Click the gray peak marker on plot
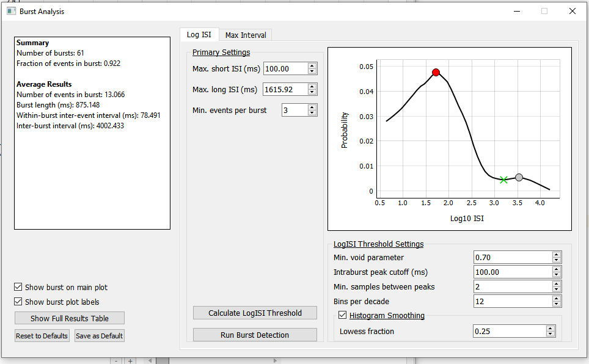Screen dimensions: 589x364 (x=519, y=177)
